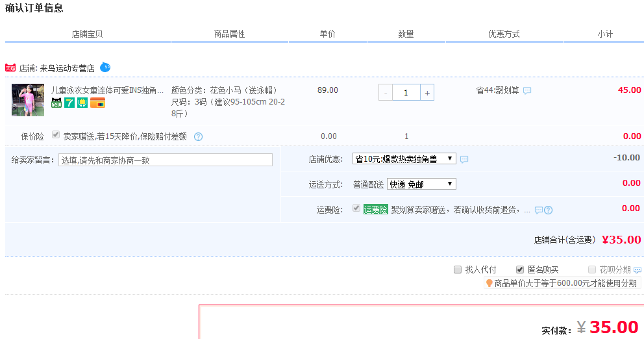Click the Tmall 天猫 logo badge
Image resolution: width=644 pixels, height=339 pixels.
(x=10, y=68)
